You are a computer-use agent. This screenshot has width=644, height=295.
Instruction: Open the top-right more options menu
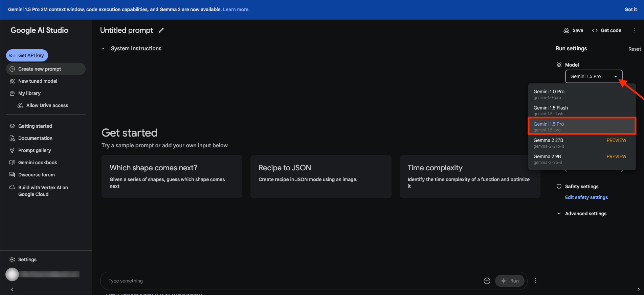635,30
